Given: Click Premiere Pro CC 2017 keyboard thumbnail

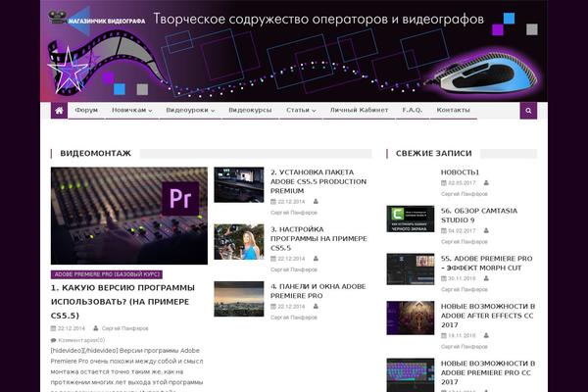Looking at the screenshot, I should tap(411, 375).
